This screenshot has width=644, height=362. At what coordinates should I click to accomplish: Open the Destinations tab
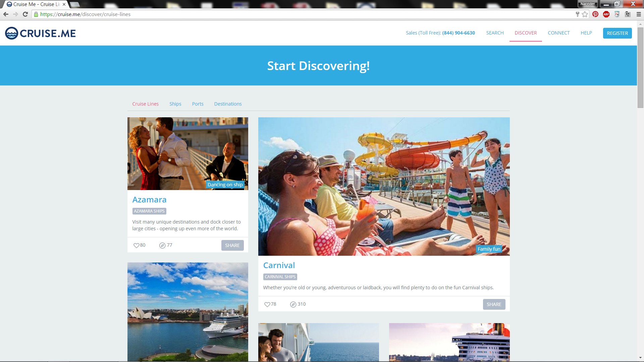pos(228,104)
